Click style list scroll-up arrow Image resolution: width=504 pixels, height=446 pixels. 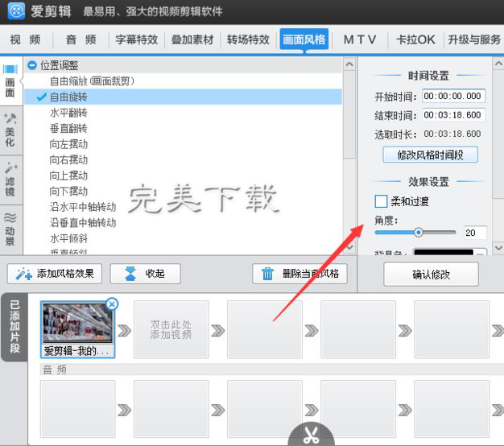[x=349, y=64]
